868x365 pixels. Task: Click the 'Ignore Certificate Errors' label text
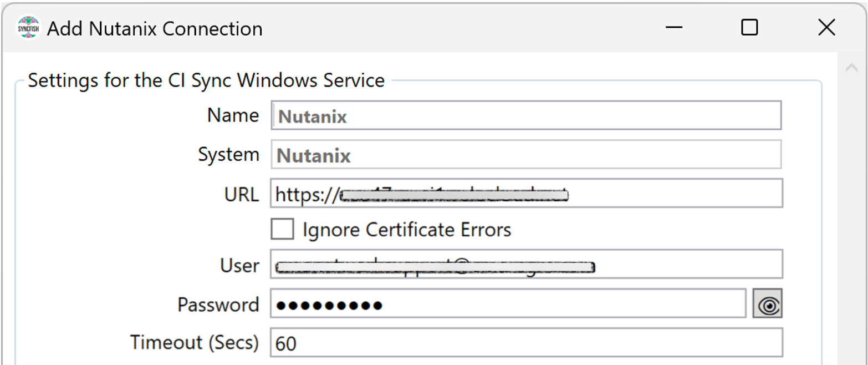tap(407, 229)
